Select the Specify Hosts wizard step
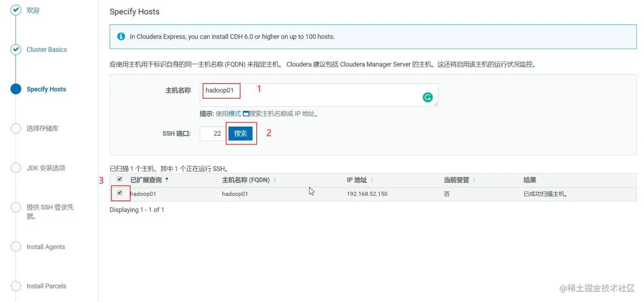 (x=46, y=89)
